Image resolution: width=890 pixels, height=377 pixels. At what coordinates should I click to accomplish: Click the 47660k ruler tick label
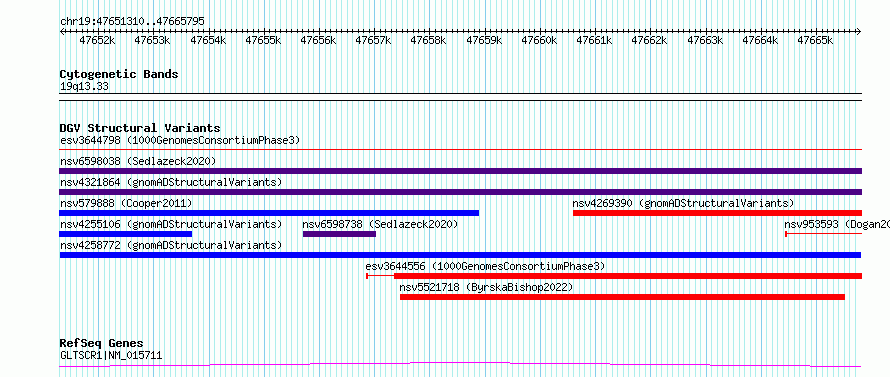539,40
